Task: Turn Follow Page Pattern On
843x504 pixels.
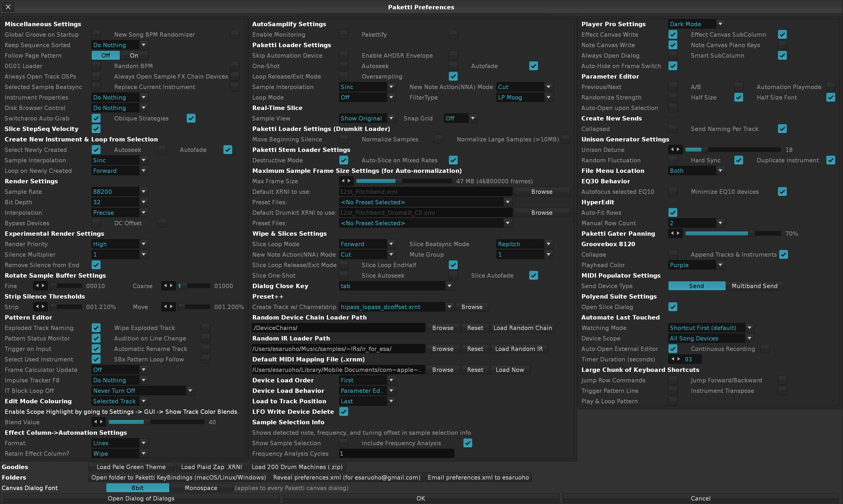Action: pos(134,55)
